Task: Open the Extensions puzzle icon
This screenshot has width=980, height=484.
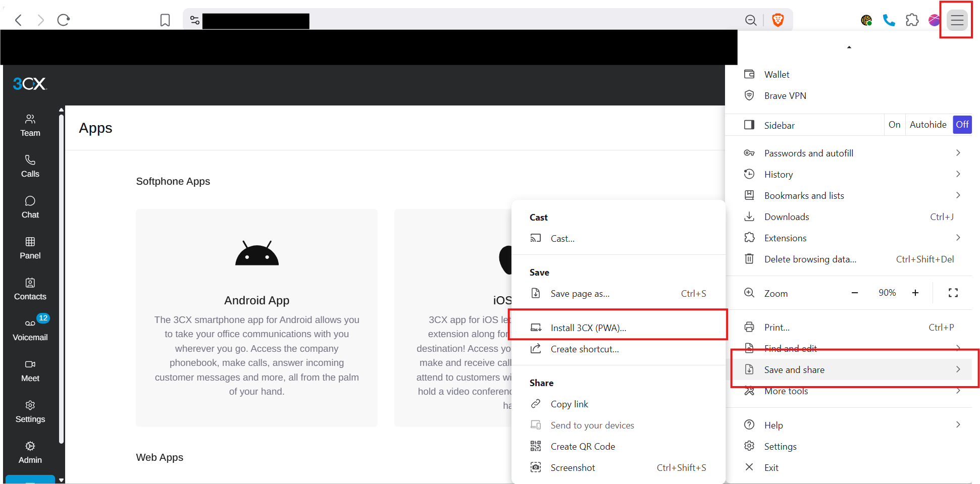Action: 912,20
